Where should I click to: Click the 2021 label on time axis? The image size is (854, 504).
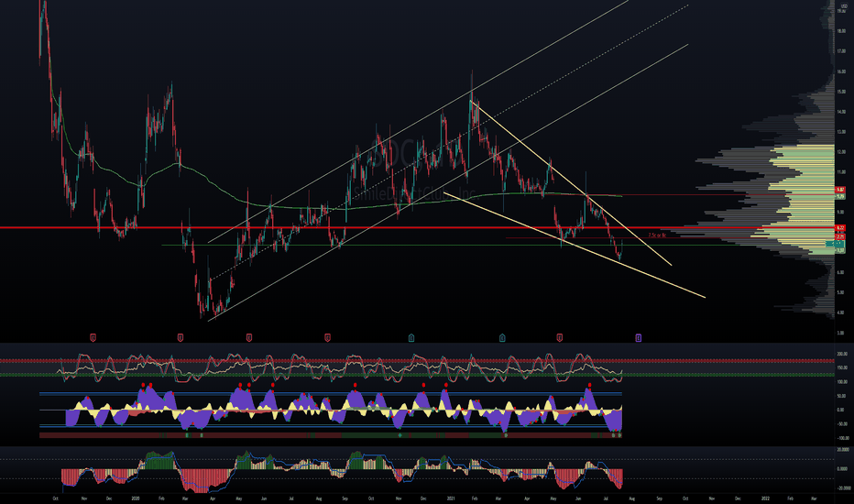coord(451,499)
